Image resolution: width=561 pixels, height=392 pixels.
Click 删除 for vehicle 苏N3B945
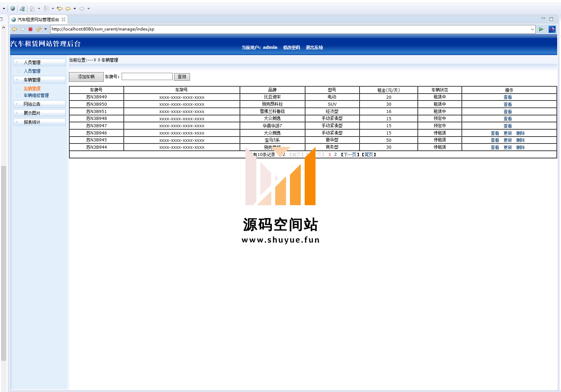(x=520, y=140)
